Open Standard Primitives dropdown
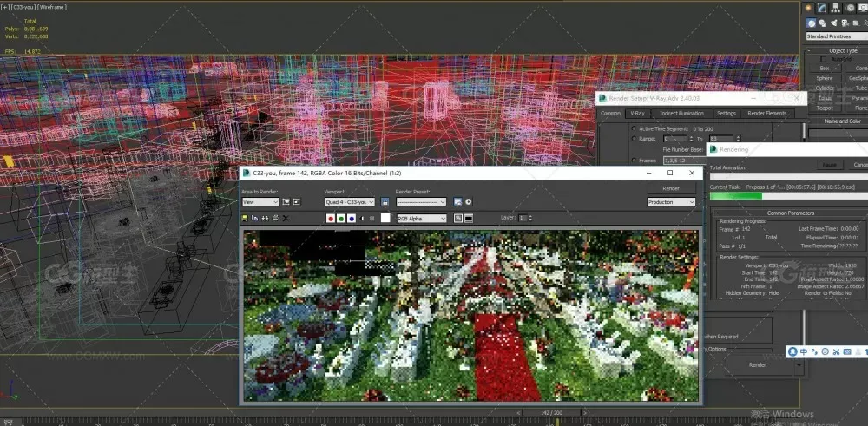The height and width of the screenshot is (426, 868). tap(837, 36)
